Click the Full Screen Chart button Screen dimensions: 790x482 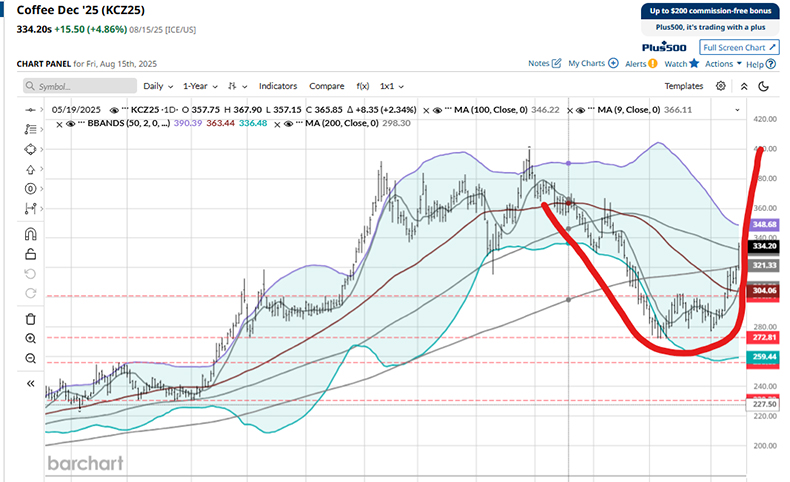(739, 47)
